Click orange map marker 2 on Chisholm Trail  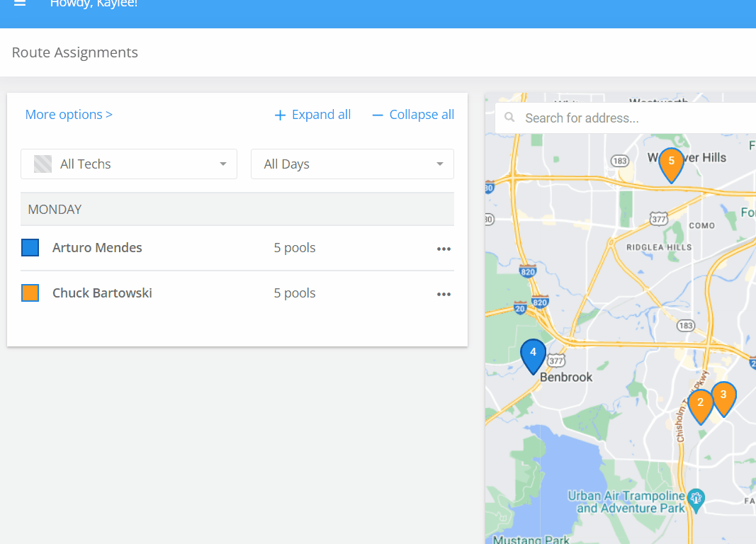click(x=701, y=404)
